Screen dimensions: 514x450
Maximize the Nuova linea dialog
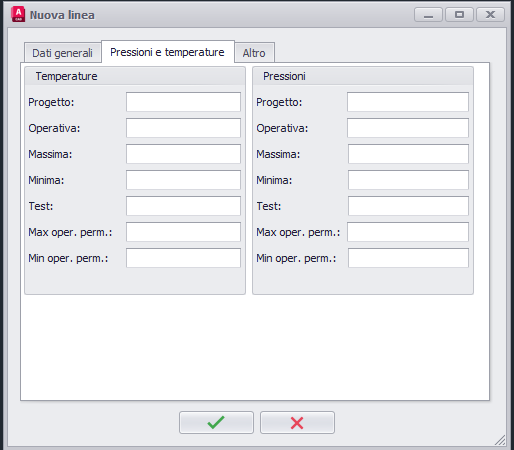point(459,15)
